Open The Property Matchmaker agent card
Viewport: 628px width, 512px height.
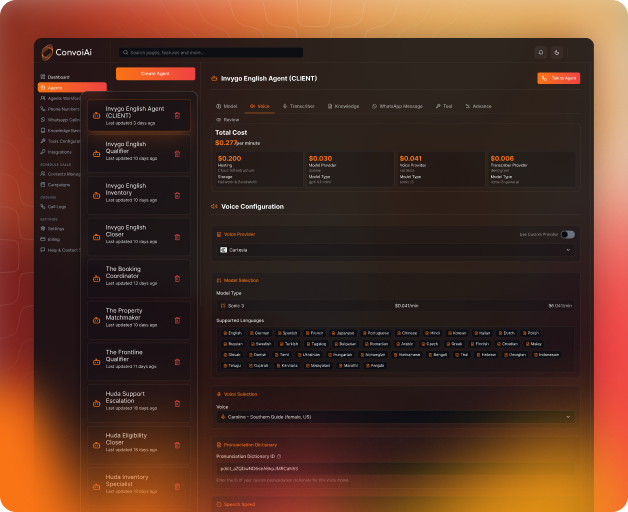coord(139,321)
